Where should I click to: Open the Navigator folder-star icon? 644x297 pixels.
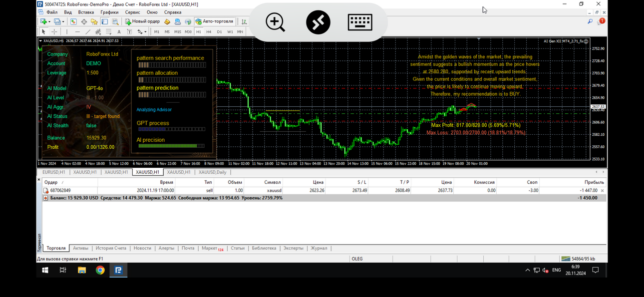(94, 21)
